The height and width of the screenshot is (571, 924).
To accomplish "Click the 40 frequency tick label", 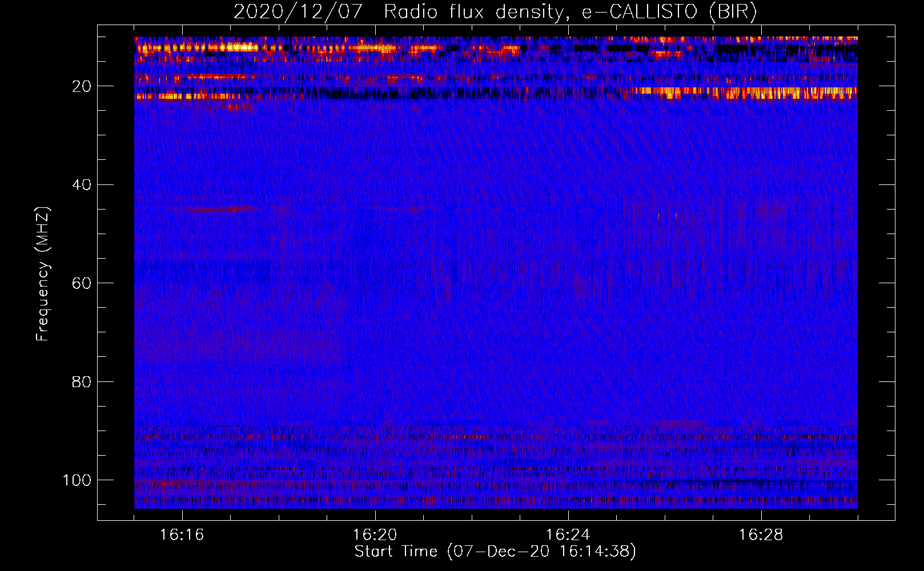I will 82,185.
